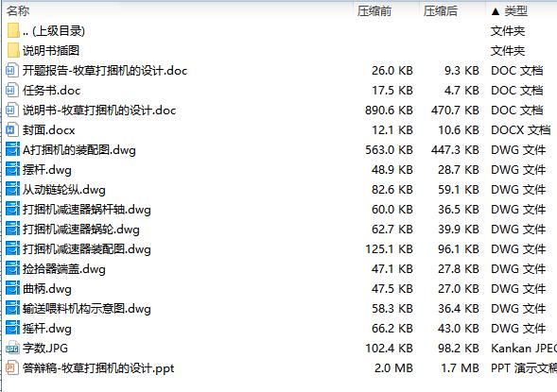557x392 pixels.
Task: Sort by the 名称 column header
Action: 18,11
